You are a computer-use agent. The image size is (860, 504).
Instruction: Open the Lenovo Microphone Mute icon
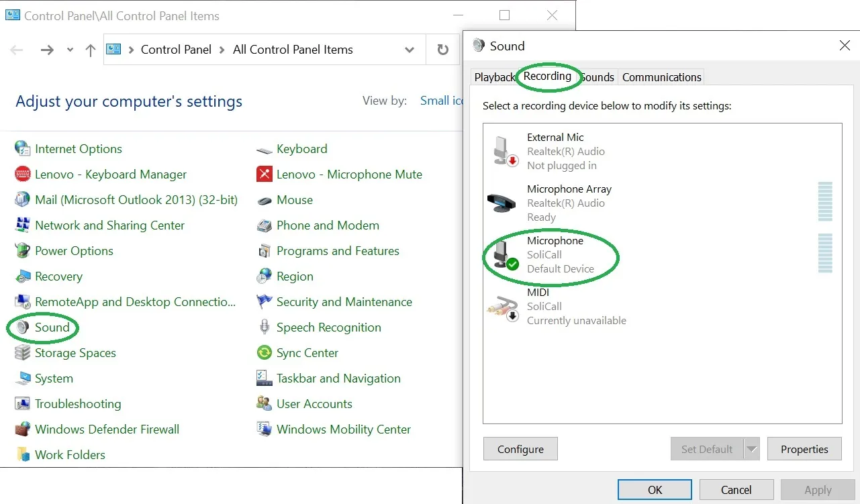[x=264, y=174]
